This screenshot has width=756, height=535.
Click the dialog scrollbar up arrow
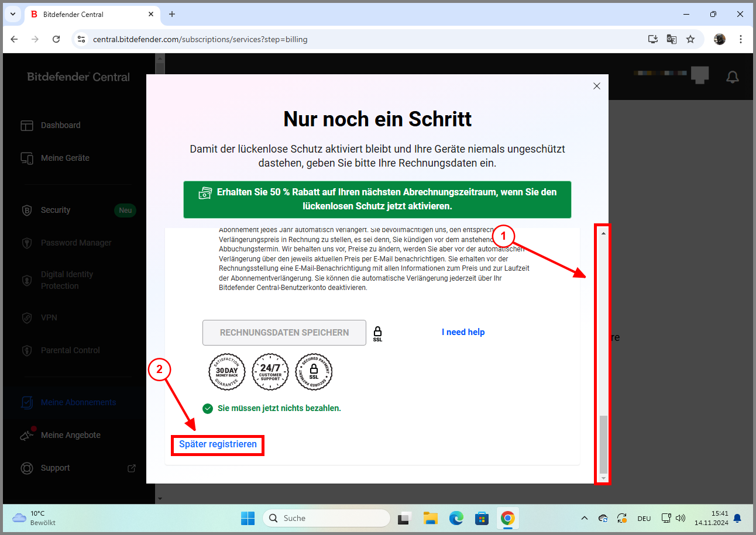coord(603,233)
